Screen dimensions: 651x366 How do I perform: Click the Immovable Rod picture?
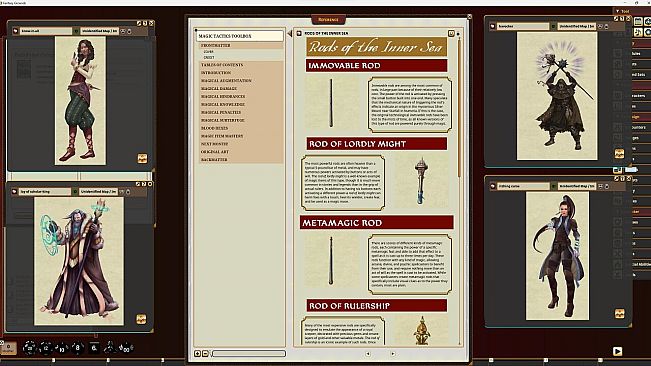tap(331, 103)
